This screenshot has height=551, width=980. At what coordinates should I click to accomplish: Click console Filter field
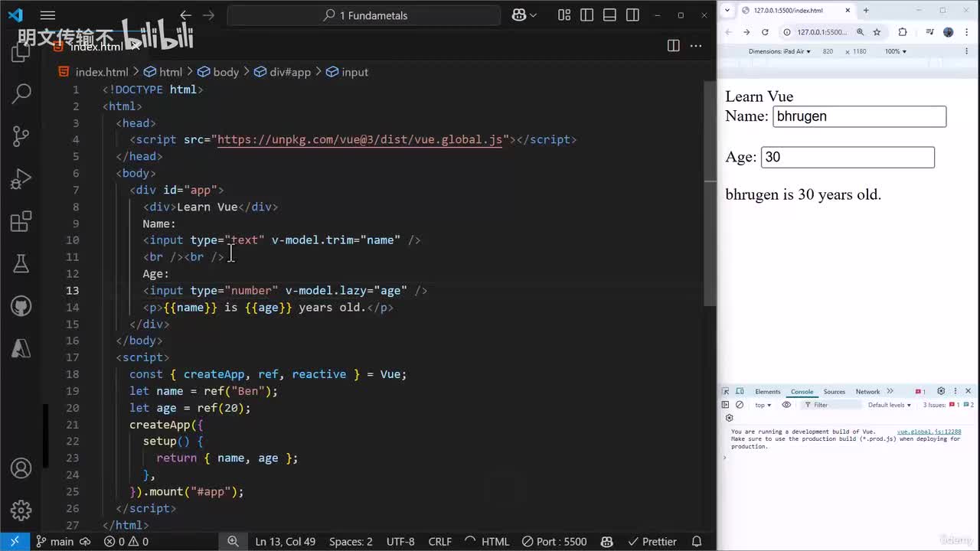831,405
